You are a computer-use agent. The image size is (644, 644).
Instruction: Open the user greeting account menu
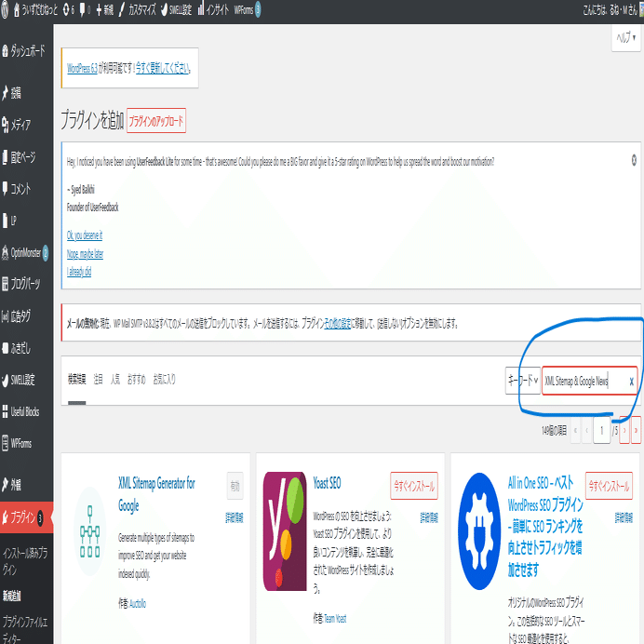611,10
